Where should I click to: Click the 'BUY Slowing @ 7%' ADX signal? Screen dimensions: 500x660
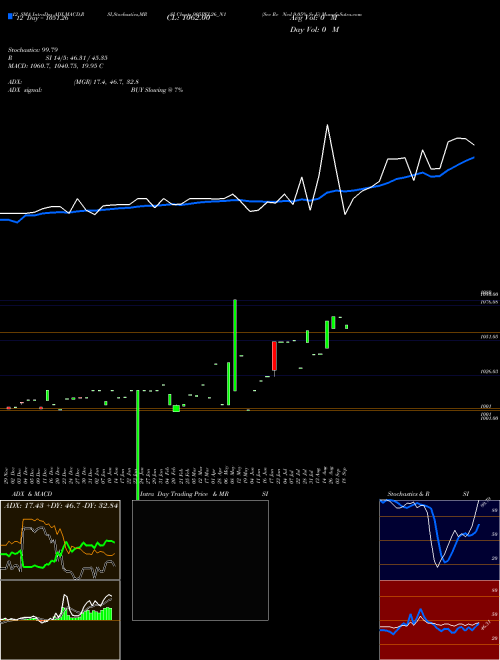[157, 90]
